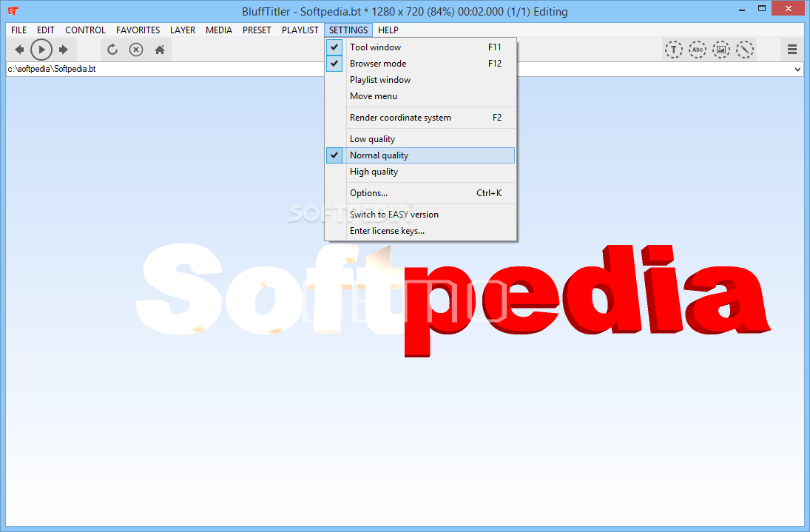
Task: Open the HELP menu
Action: tap(388, 30)
